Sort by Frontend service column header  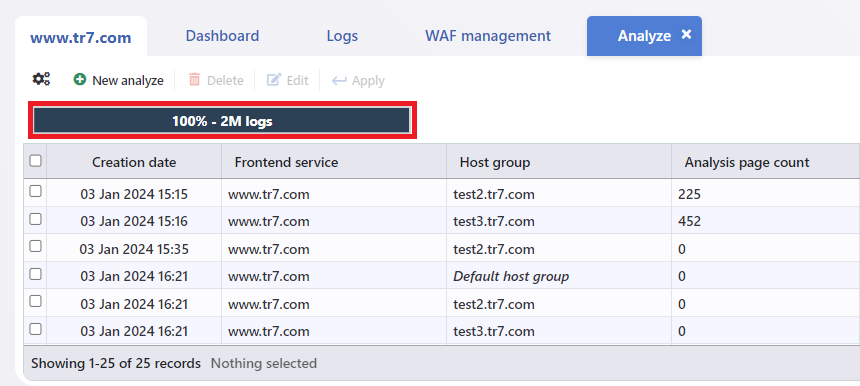(334, 162)
